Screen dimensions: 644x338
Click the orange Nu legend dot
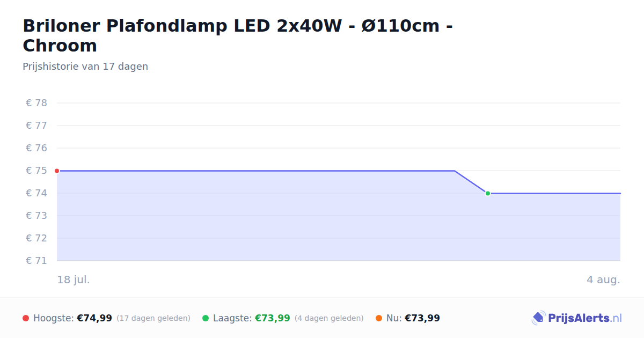pos(379,318)
